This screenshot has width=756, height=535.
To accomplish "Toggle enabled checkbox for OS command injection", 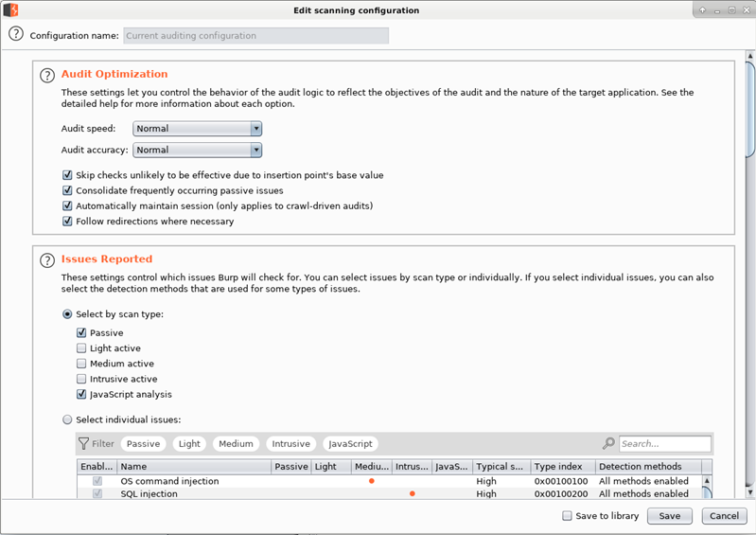I will coord(97,481).
